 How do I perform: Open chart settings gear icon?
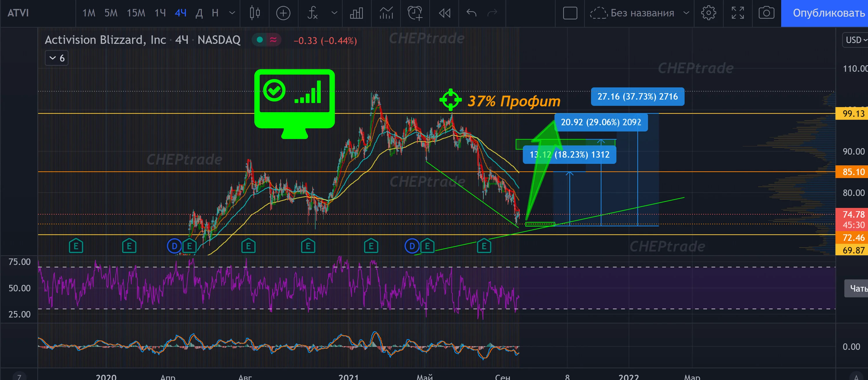coord(709,13)
